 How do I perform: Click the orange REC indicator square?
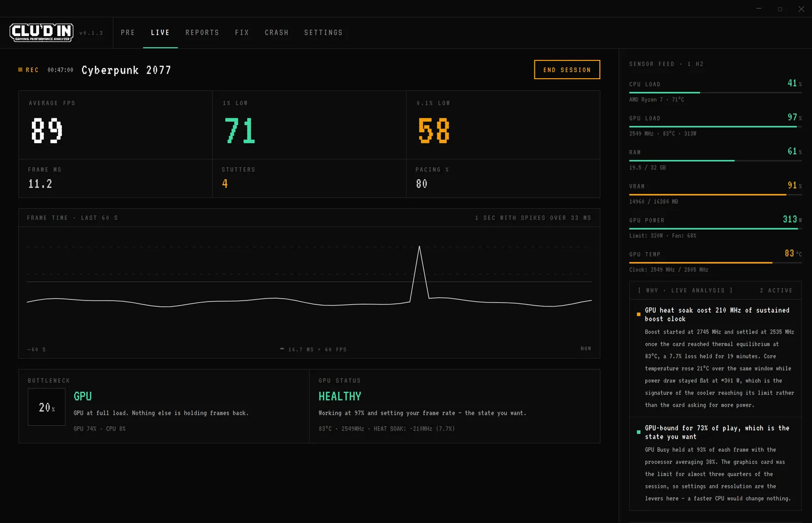(x=20, y=70)
